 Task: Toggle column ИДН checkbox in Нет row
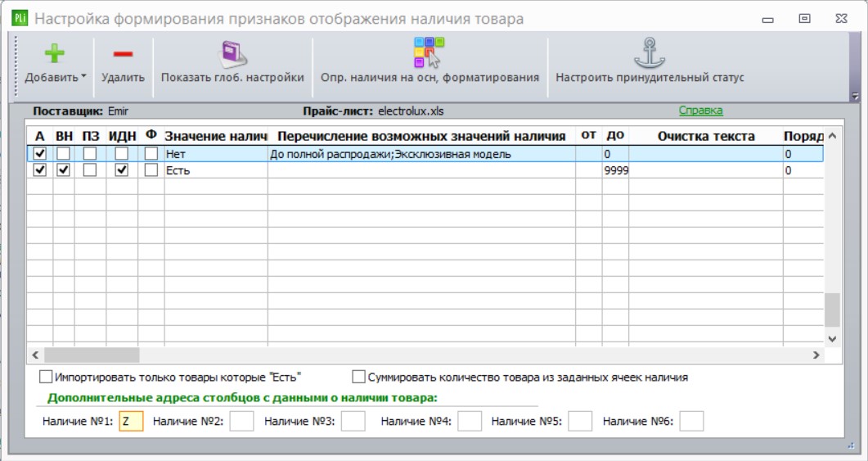[x=122, y=153]
